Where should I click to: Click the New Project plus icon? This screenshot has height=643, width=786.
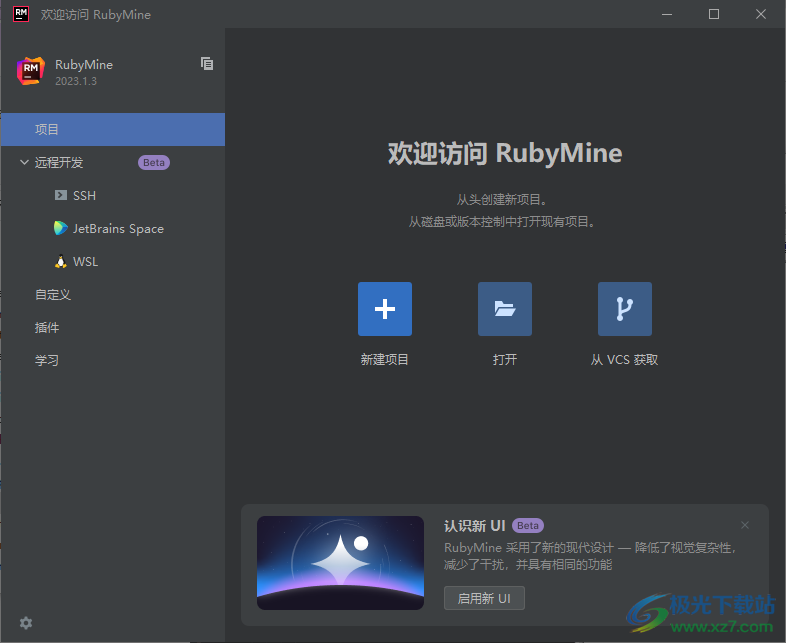pyautogui.click(x=384, y=309)
